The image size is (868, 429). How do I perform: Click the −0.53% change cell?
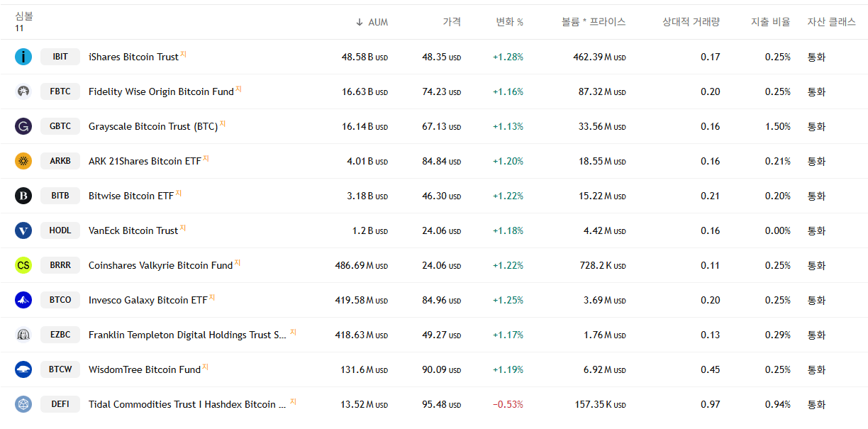point(508,404)
